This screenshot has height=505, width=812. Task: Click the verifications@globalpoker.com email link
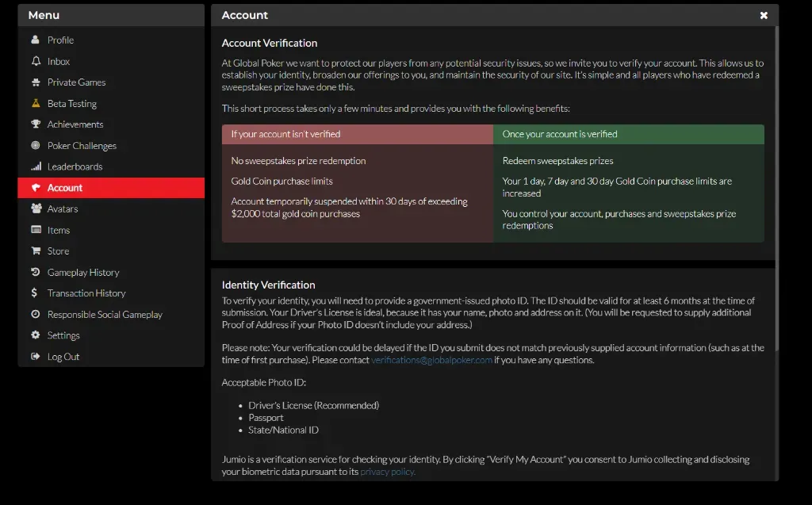(431, 360)
